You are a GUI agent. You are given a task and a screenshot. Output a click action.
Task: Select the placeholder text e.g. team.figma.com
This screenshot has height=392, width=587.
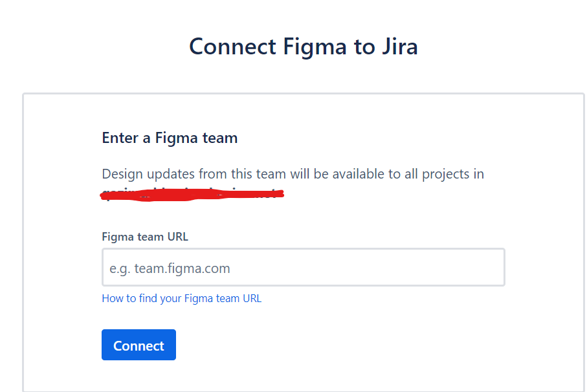[170, 268]
